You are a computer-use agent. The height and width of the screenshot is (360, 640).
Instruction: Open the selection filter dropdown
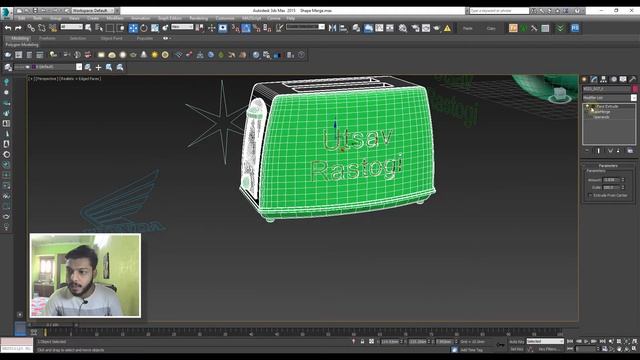[x=71, y=27]
